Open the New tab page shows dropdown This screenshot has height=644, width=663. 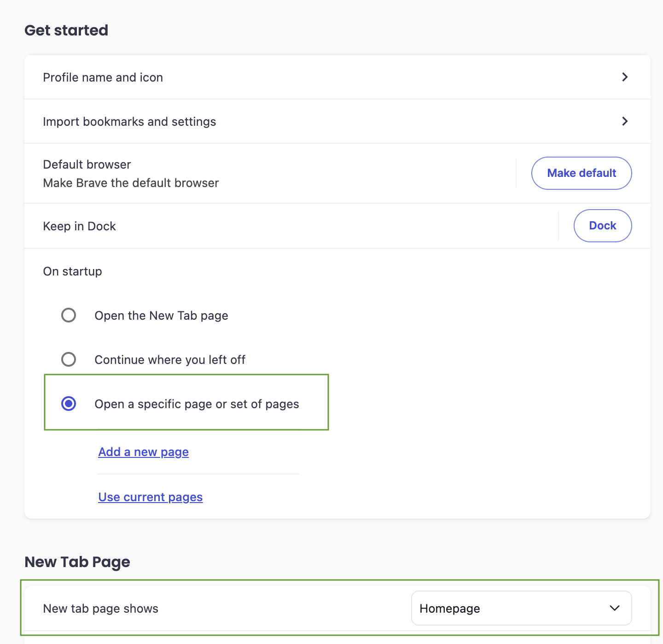(521, 608)
